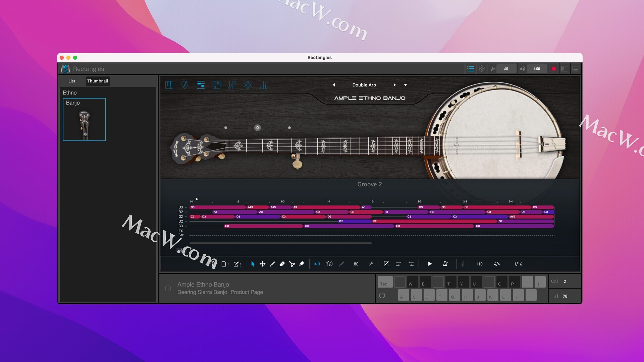Click the A key on virtual keyboard
Image resolution: width=644 pixels, height=362 pixels.
click(x=404, y=295)
